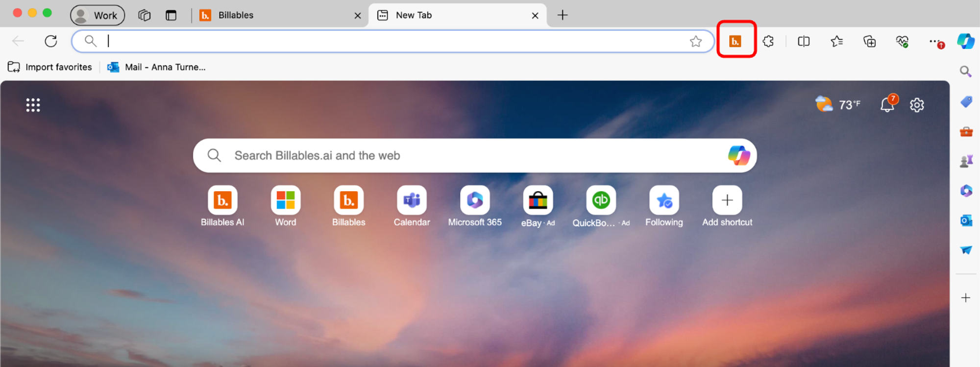Toggle split screen view
Image resolution: width=980 pixels, height=367 pixels.
tap(804, 41)
